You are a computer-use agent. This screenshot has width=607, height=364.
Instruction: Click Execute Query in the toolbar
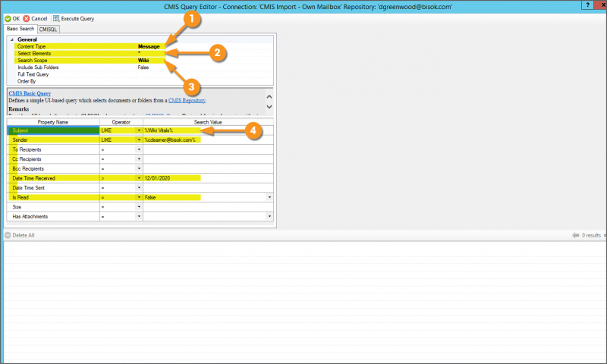74,18
